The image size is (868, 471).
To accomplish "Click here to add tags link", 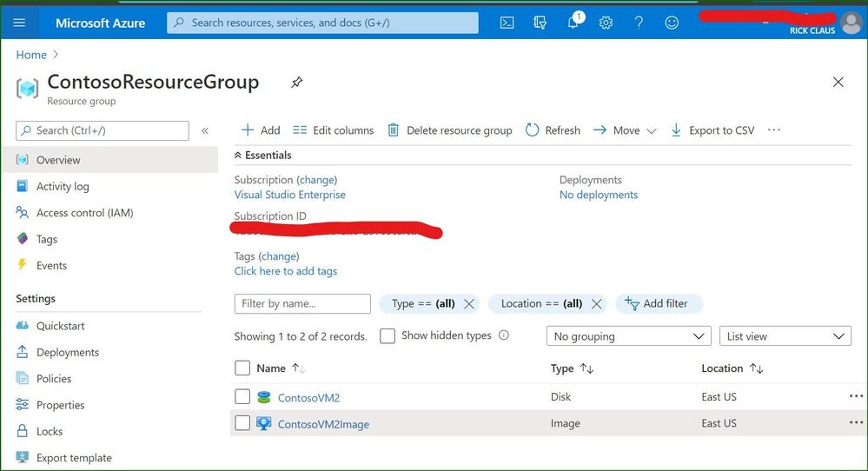I will tap(286, 271).
